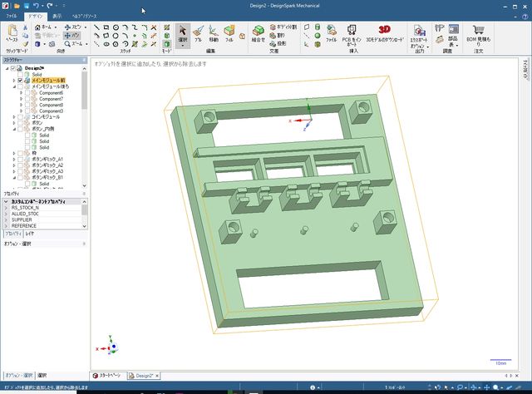Toggle visibility checkbox for メインモジュール前

(x=20, y=81)
